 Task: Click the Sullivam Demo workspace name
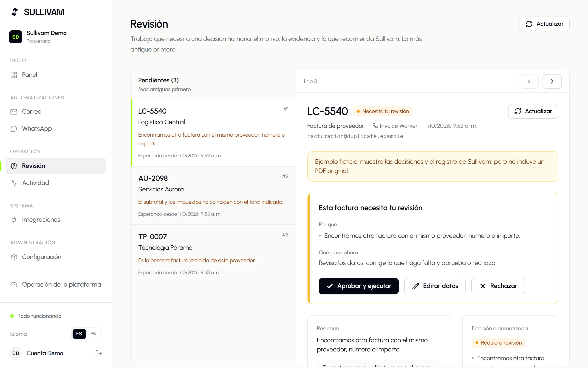(x=46, y=33)
